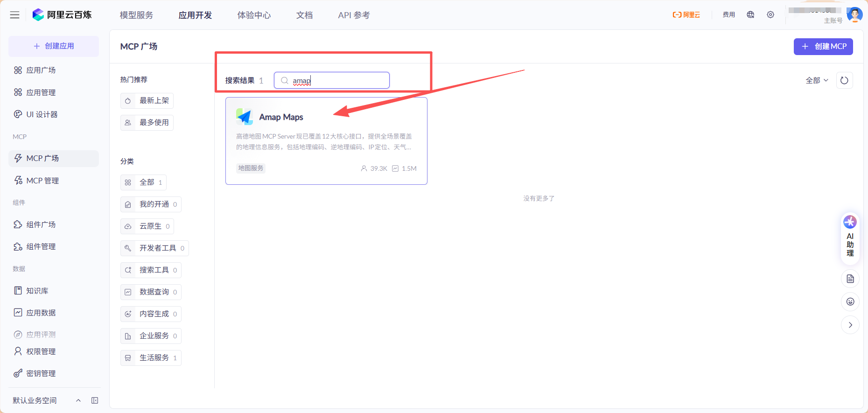Screen dimensions: 868x413
Task: Select category 企业服务
Action: (x=151, y=336)
